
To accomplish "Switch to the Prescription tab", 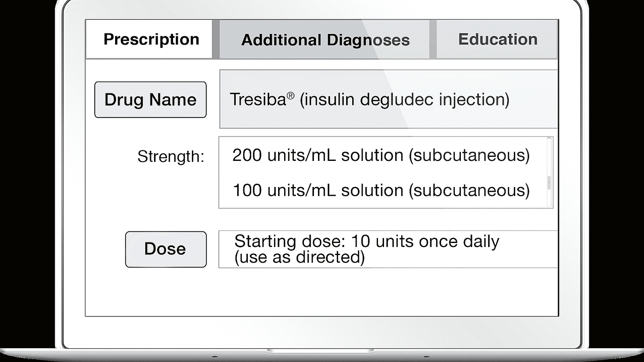I will [x=151, y=39].
